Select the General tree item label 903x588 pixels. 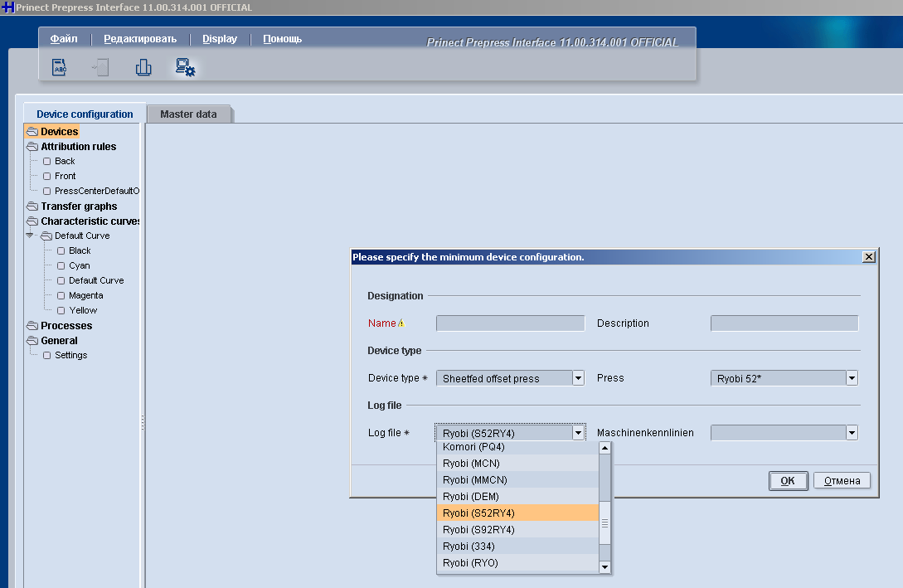pos(59,341)
